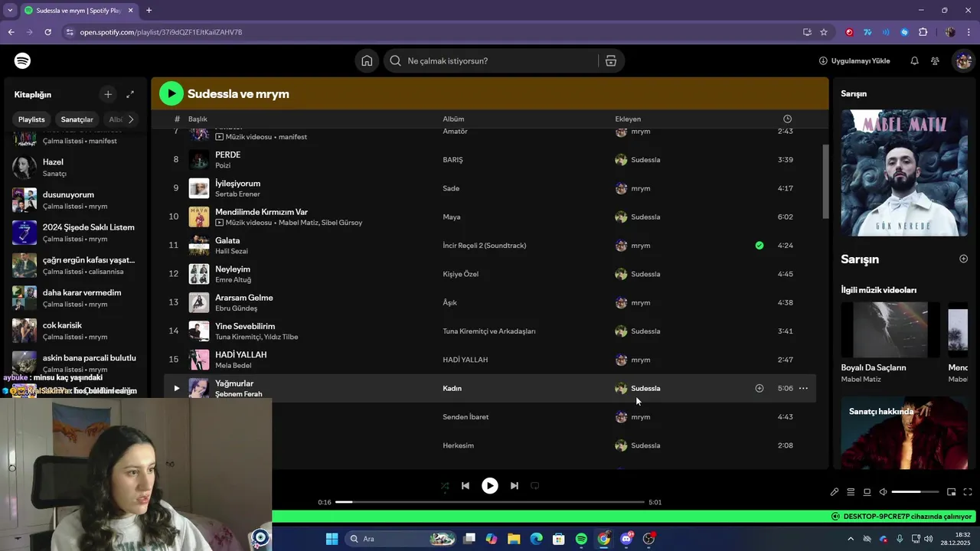Sort tracks by Ekleyen column
The height and width of the screenshot is (551, 980).
[x=628, y=119]
